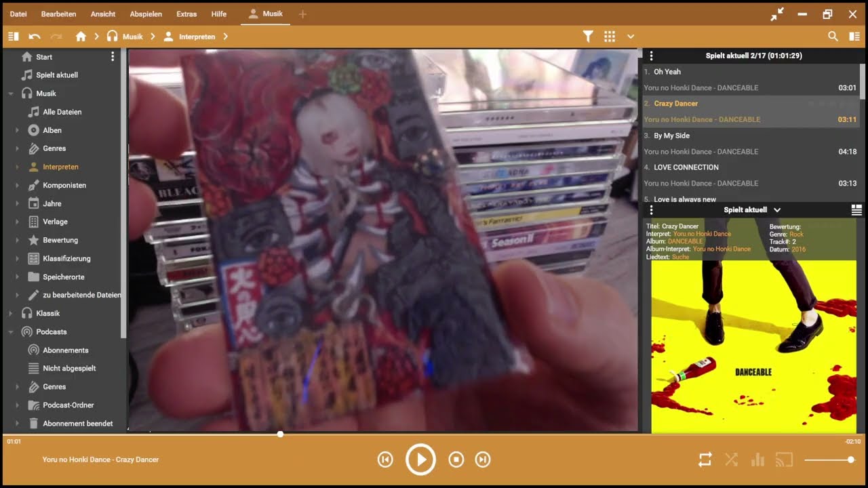Viewport: 868px width, 488px height.
Task: Expand the chevron after the Interpreten breadcrumb
Action: click(226, 37)
